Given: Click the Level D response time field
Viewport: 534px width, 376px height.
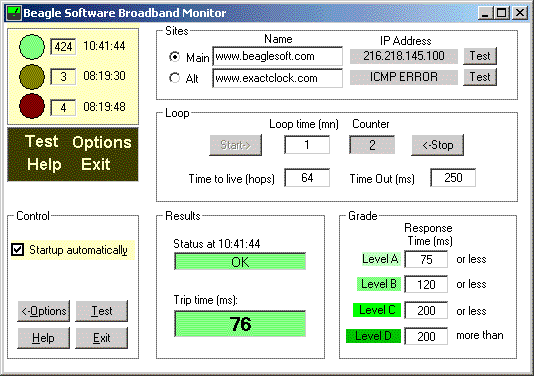Looking at the screenshot, I should (426, 336).
